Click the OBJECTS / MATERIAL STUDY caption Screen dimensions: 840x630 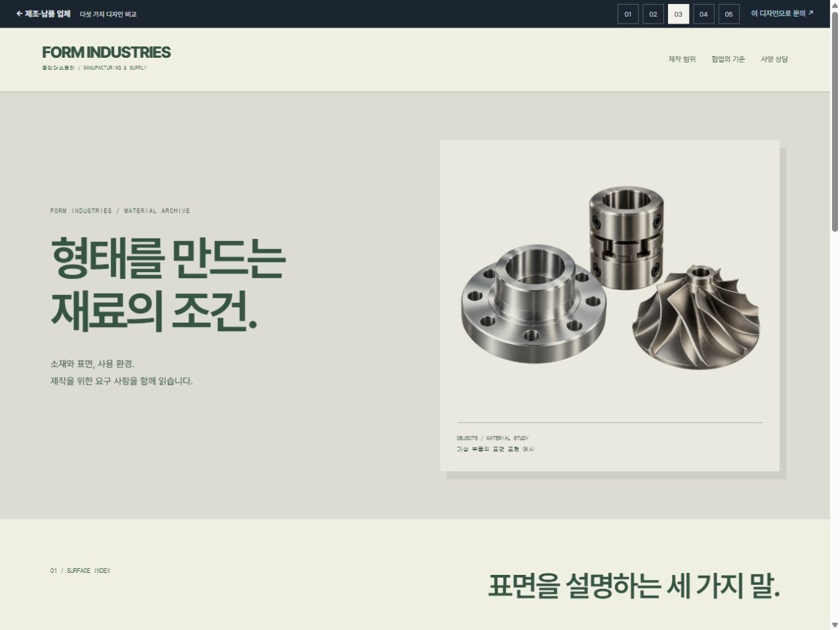pos(493,438)
